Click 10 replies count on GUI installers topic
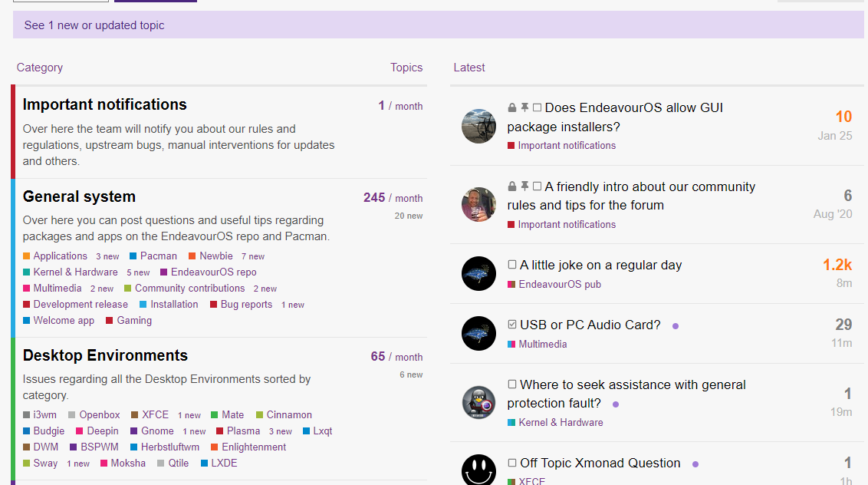The height and width of the screenshot is (485, 868). click(x=843, y=117)
